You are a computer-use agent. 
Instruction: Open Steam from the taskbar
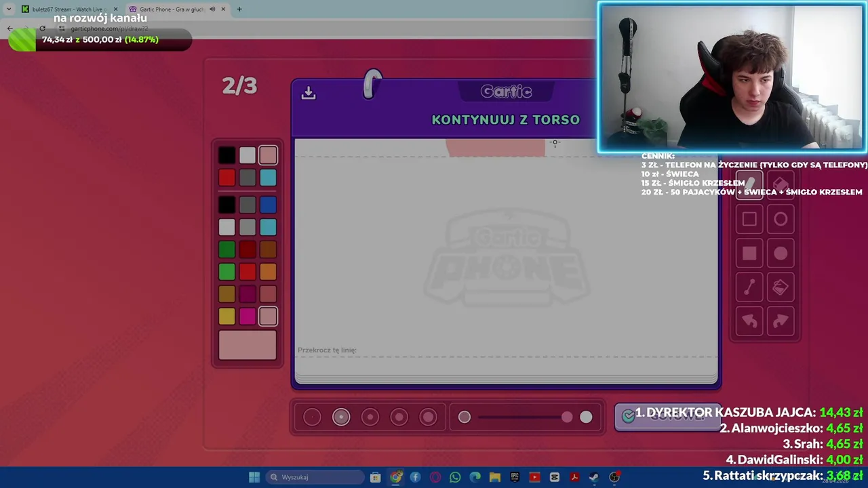point(594,477)
